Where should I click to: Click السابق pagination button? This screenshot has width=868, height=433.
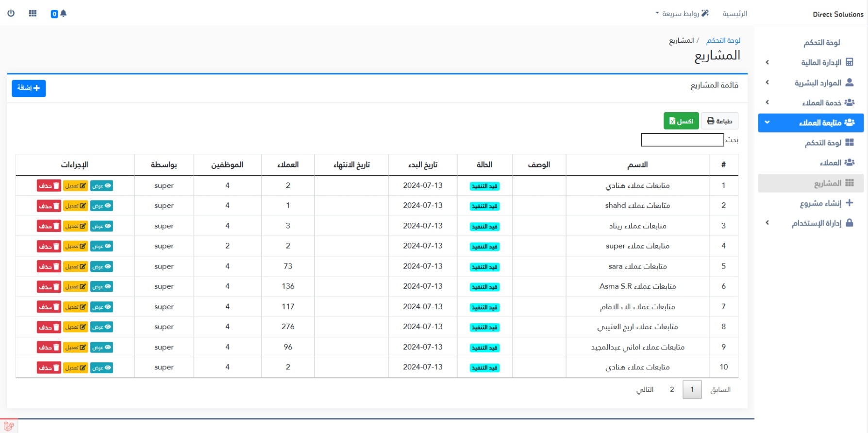pyautogui.click(x=720, y=389)
